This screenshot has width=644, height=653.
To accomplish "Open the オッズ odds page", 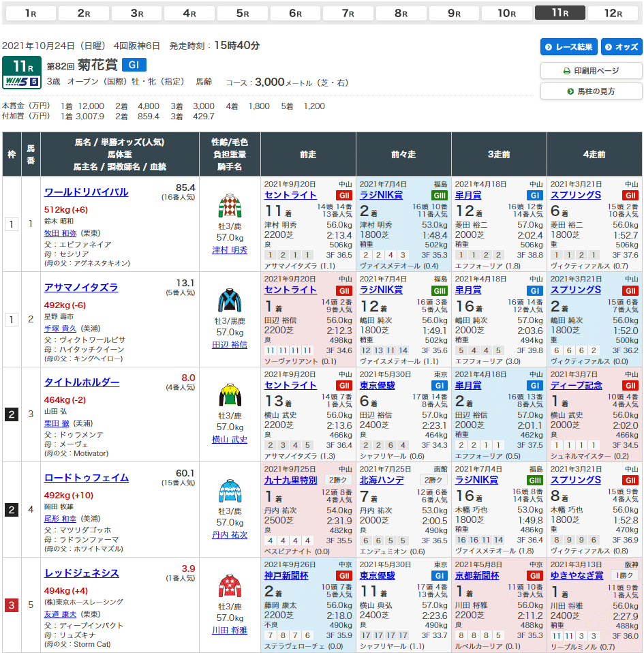I will 622,46.
